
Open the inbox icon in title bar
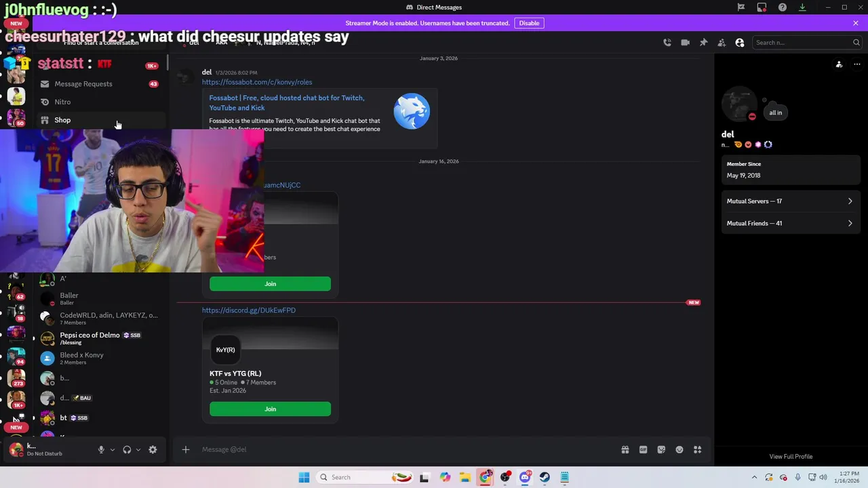click(762, 7)
